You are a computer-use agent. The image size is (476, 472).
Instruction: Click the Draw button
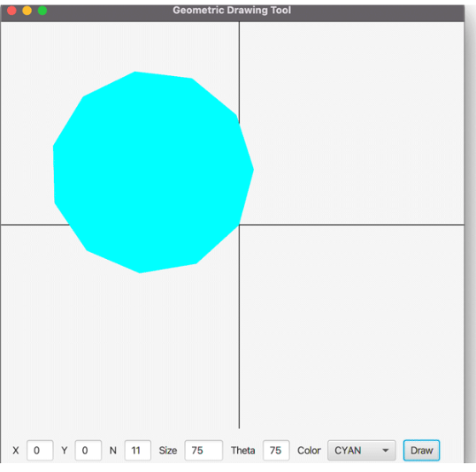pyautogui.click(x=421, y=450)
